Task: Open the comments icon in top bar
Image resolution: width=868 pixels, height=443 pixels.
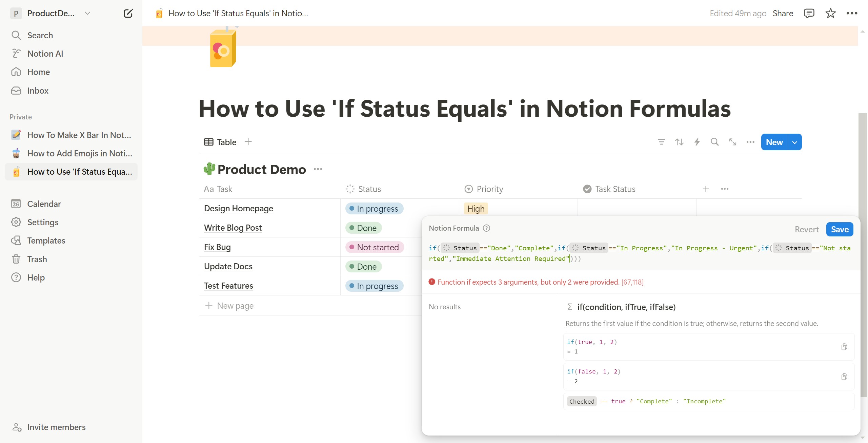Action: click(809, 14)
